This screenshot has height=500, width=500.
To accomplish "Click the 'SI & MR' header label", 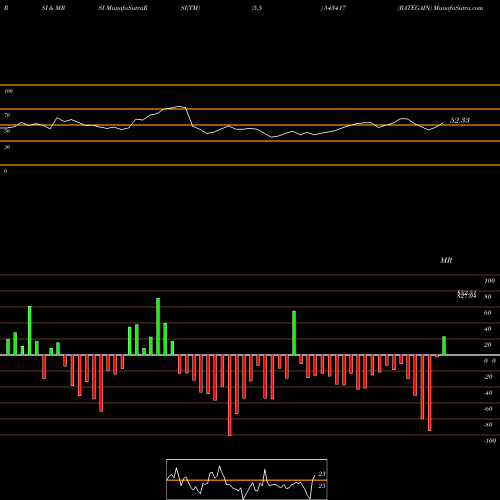I will 53,8.
